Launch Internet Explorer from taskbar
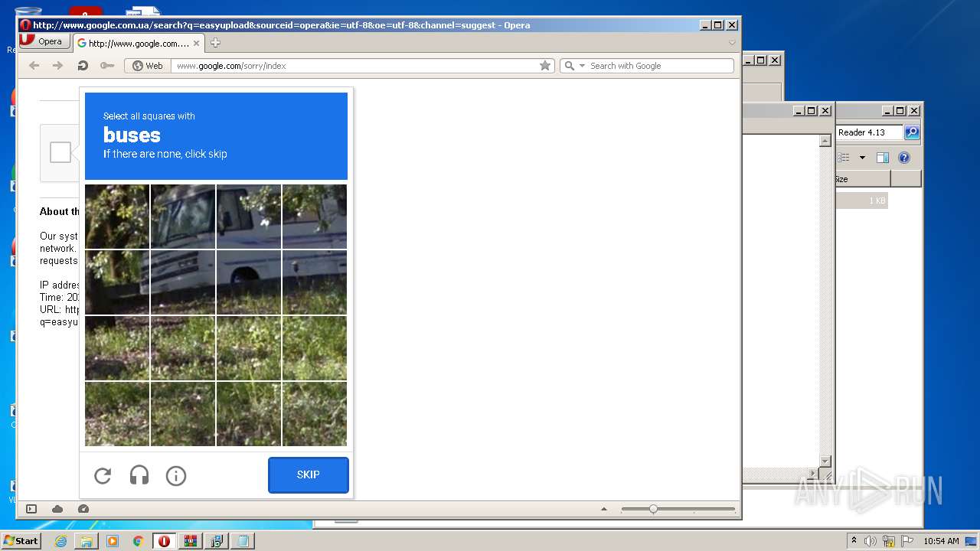 60,541
